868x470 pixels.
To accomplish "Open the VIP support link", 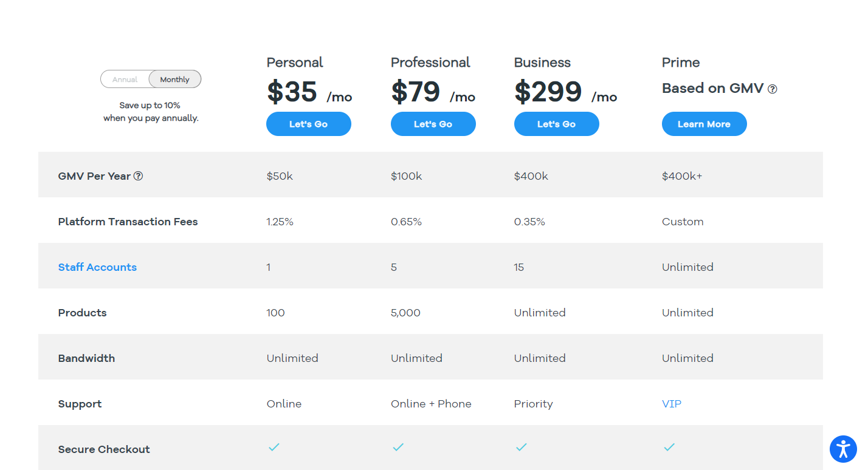I will (672, 404).
